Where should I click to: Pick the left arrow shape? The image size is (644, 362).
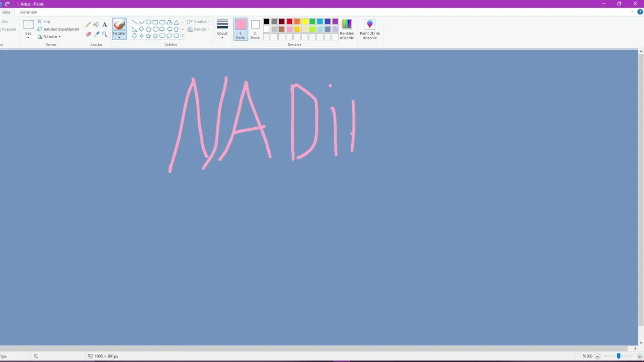tap(170, 29)
